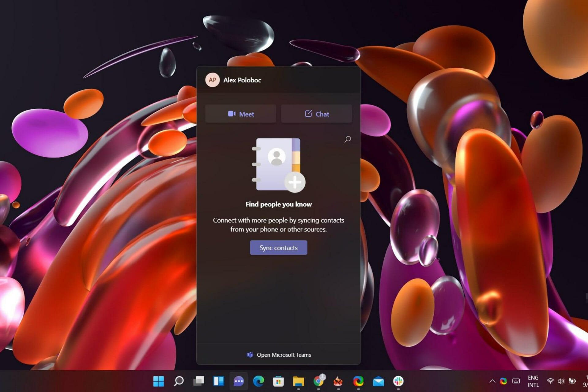Click the Sync contacts button
This screenshot has width=588, height=392.
click(x=278, y=248)
